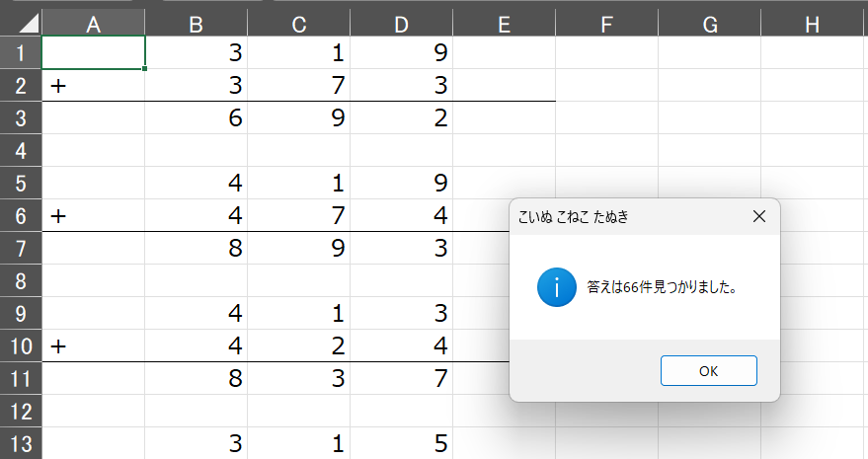Click cell C7 with value 9
This screenshot has height=459, width=868.
pyautogui.click(x=299, y=248)
